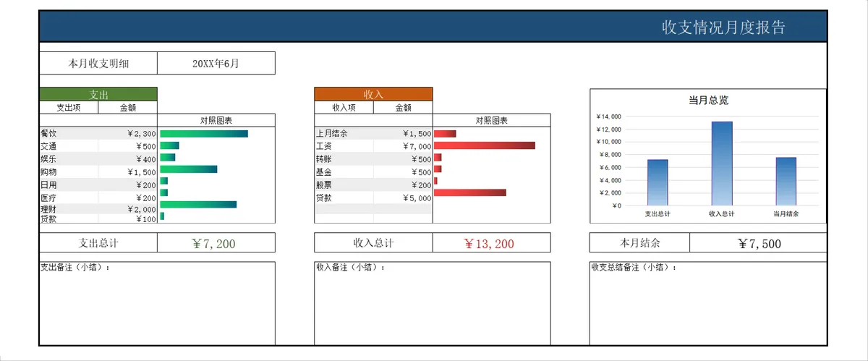Select the 上月结余 income row label
The image size is (868, 361).
[x=332, y=133]
